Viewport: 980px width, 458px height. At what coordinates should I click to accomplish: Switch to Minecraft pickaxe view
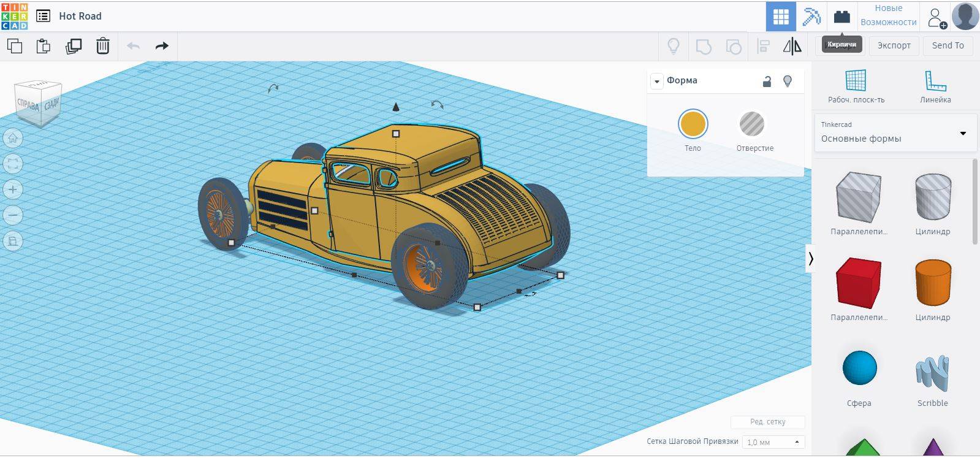pyautogui.click(x=811, y=17)
